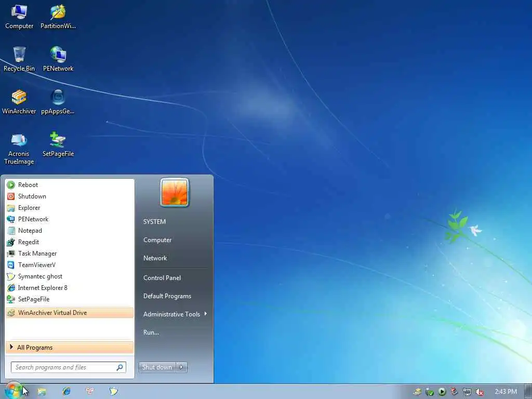Launch PENetwork from the Start menu

tap(70, 219)
